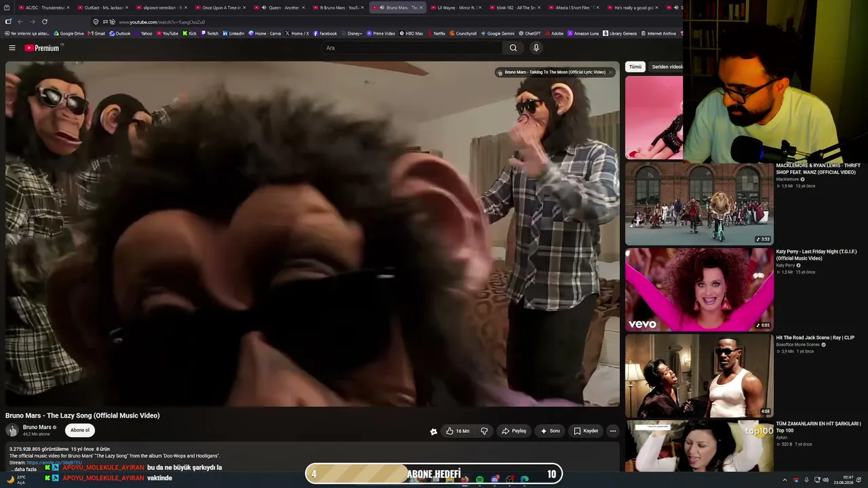Start voice search with the microphone icon

pos(536,47)
